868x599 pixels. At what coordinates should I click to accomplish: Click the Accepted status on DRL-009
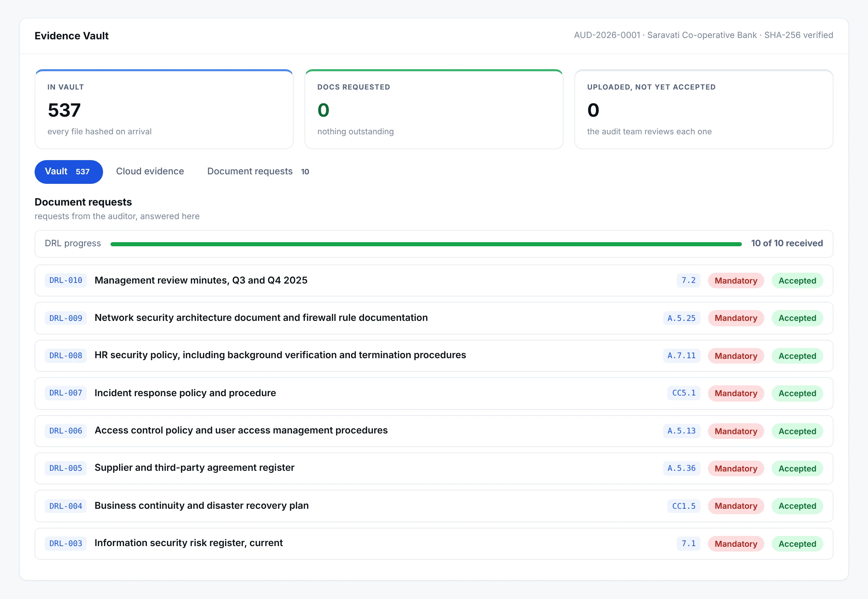tap(797, 318)
